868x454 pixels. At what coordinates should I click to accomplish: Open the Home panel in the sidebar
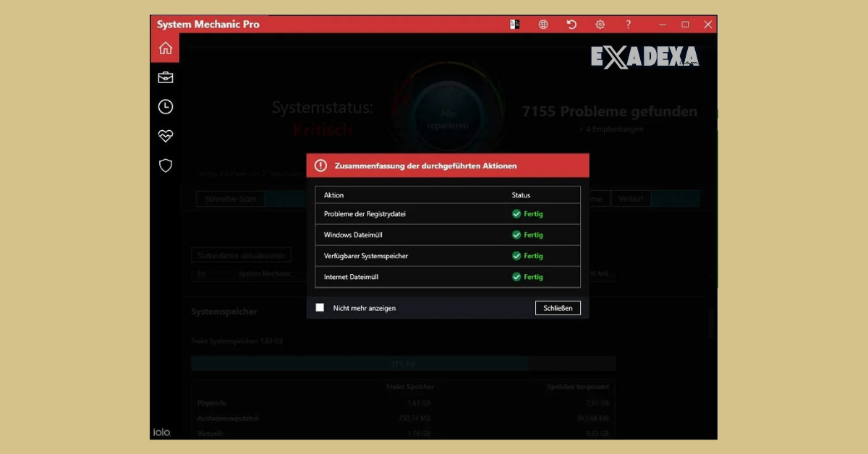pyautogui.click(x=165, y=48)
